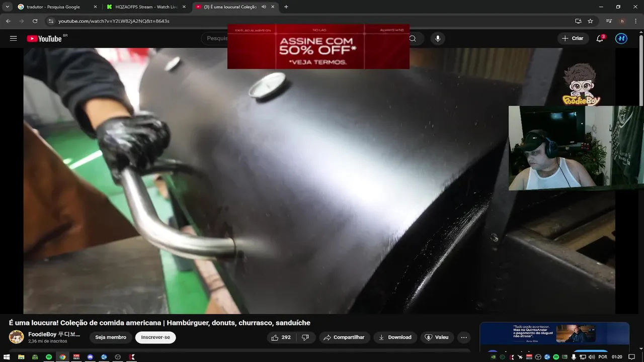Image resolution: width=644 pixels, height=362 pixels.
Task: Open the Chrome profile avatar
Action: coord(622,21)
